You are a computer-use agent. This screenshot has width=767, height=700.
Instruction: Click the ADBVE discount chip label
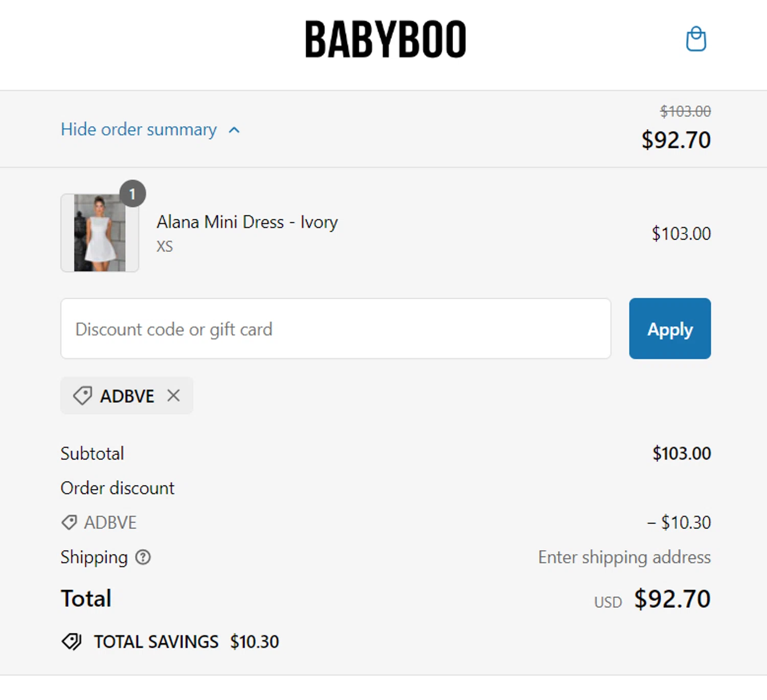point(127,396)
